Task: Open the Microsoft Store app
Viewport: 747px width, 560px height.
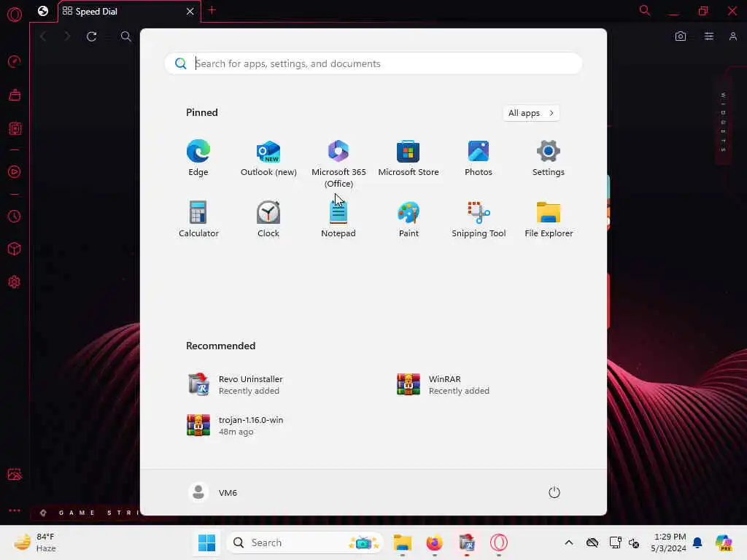Action: coord(409,158)
